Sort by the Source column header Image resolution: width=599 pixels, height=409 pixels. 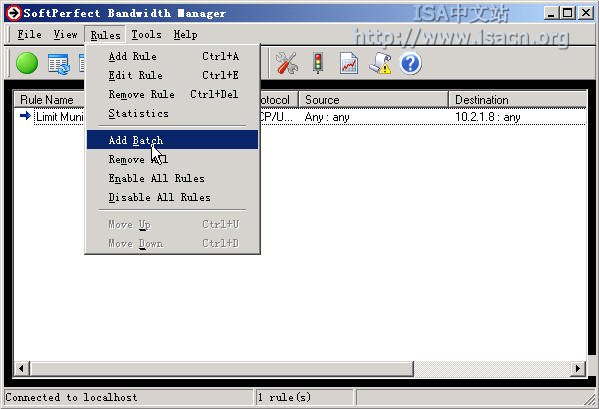pyautogui.click(x=373, y=100)
